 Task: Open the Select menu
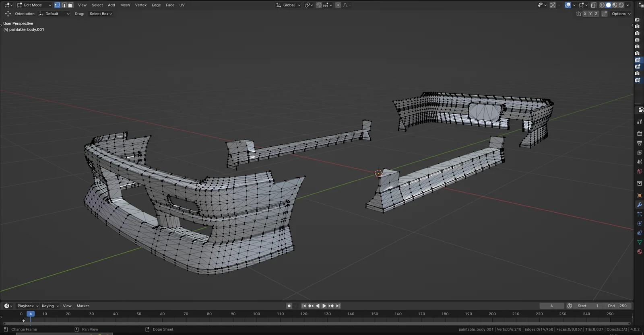tap(97, 5)
